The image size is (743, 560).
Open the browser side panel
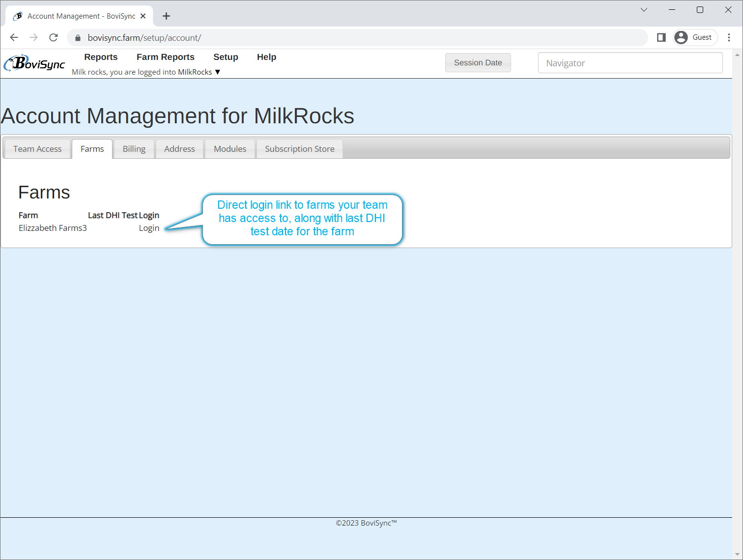tap(661, 37)
